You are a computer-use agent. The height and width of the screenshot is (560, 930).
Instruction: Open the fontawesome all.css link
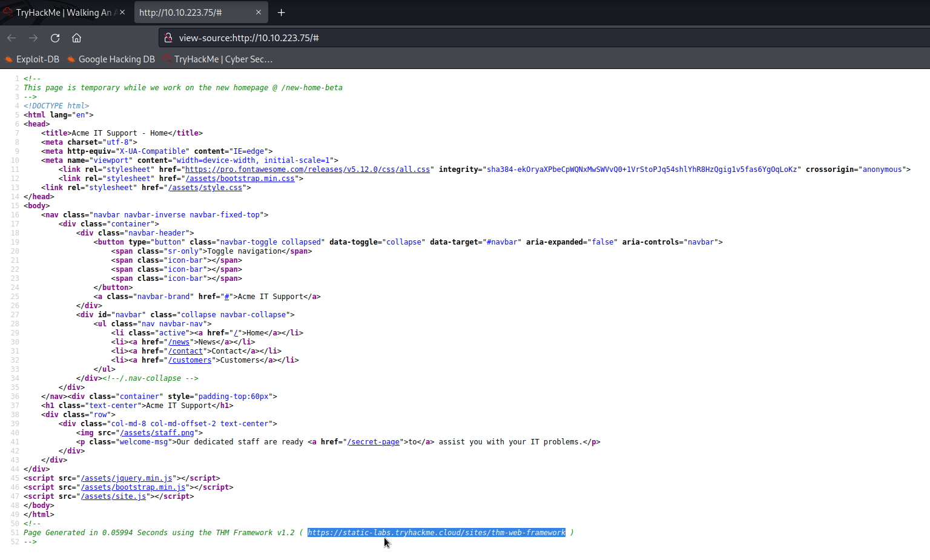[308, 170]
